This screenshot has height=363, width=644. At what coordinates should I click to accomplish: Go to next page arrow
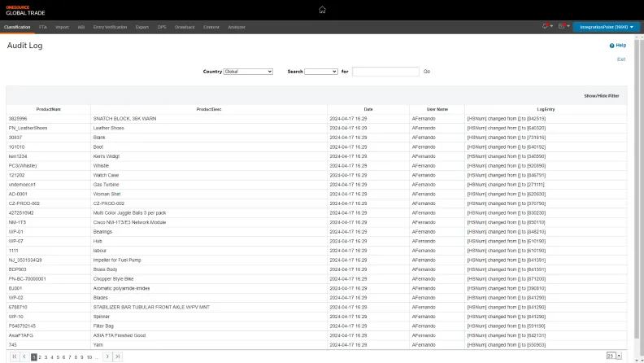[107, 356]
